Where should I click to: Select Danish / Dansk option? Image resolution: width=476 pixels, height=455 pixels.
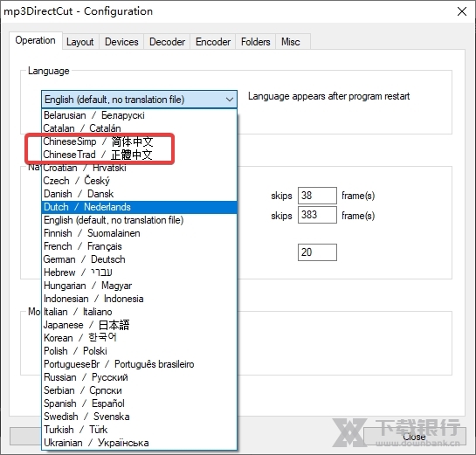tap(139, 194)
